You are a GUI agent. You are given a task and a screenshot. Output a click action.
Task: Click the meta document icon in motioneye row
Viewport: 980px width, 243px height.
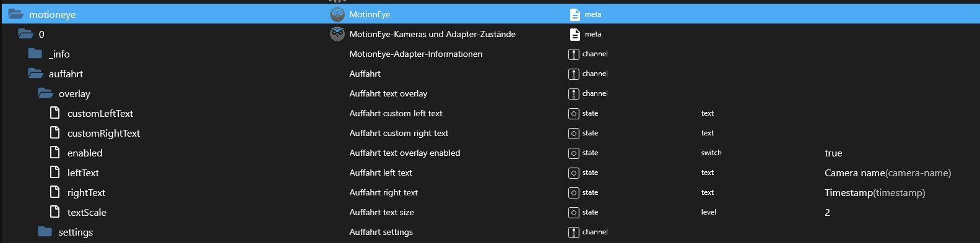[x=575, y=14]
